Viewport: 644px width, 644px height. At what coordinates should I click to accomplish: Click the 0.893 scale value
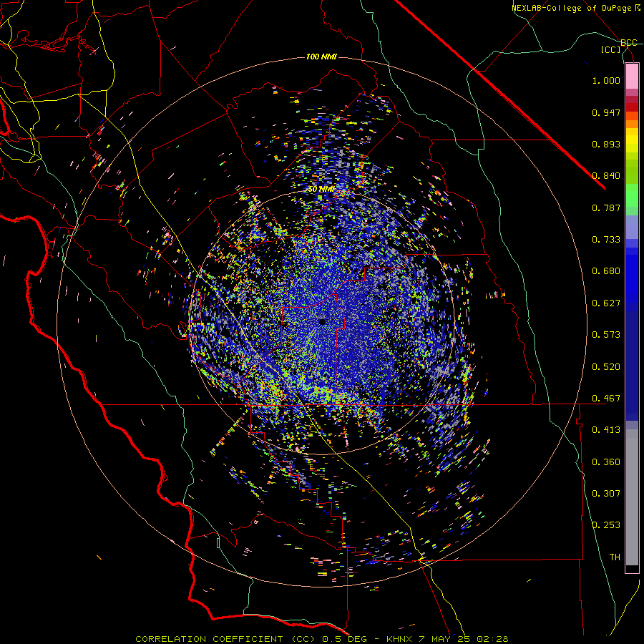[606, 144]
